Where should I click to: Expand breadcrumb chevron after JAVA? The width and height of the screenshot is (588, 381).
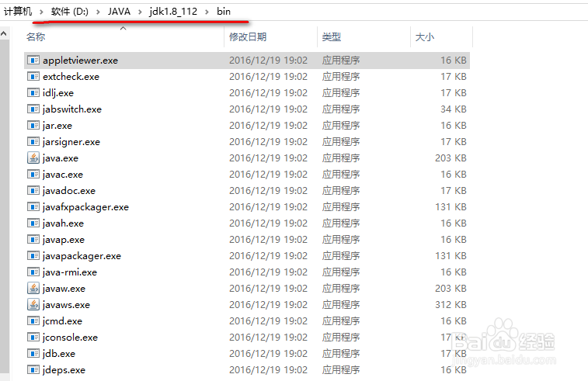[140, 12]
